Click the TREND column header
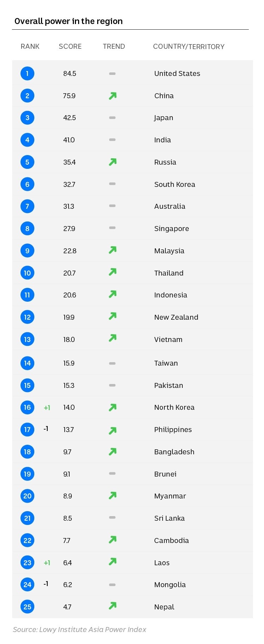The height and width of the screenshot is (644, 264). (x=114, y=47)
